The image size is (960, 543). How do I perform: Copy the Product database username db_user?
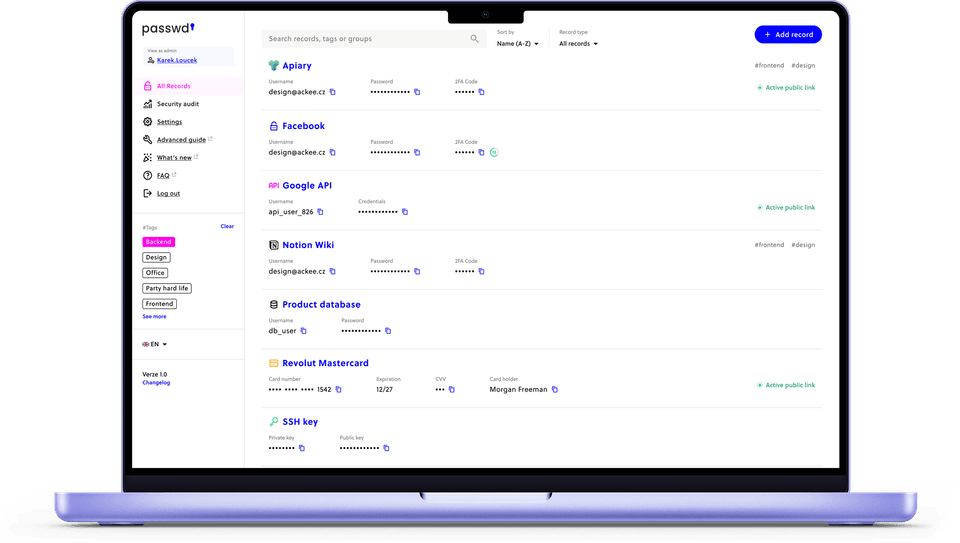[304, 331]
